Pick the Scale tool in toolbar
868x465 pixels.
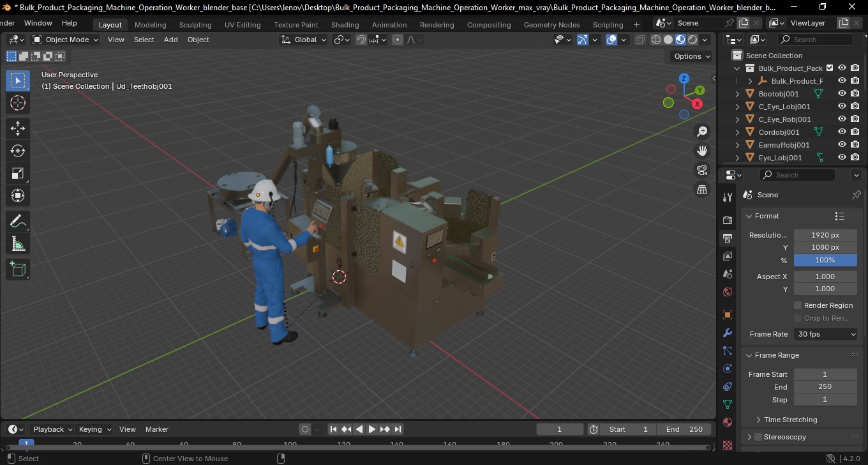(x=18, y=173)
